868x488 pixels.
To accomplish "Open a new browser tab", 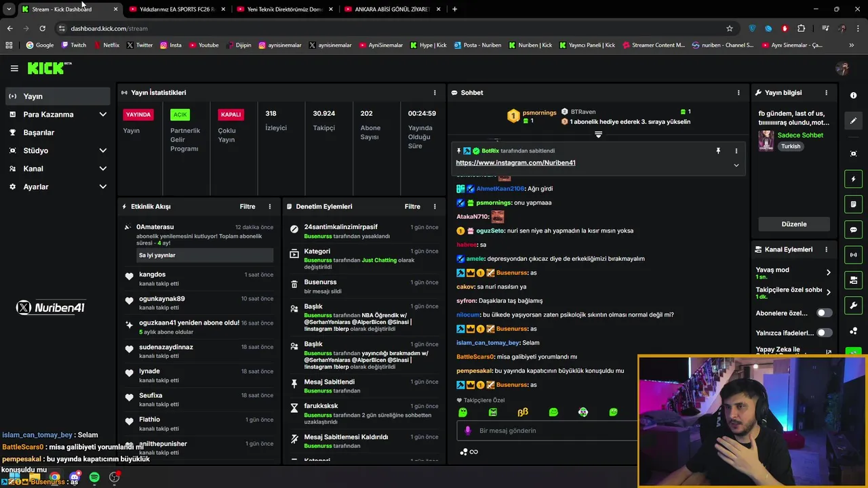I will pos(454,9).
